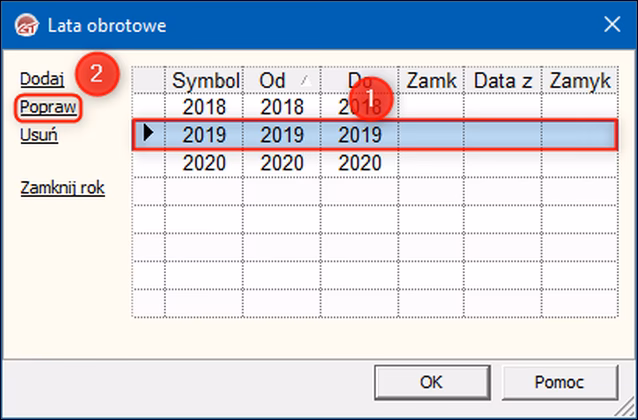The image size is (638, 420).
Task: Click the Zamyk column header
Action: point(576,80)
